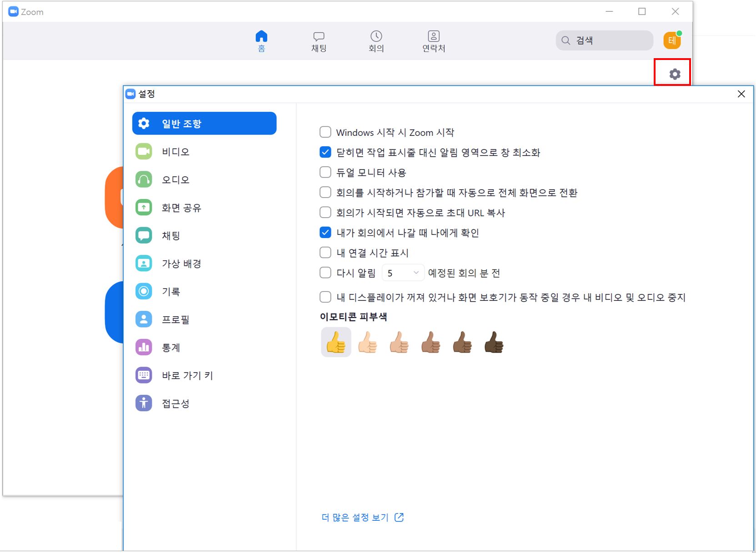The width and height of the screenshot is (756, 553).
Task: Open 프로필 settings label
Action: pos(175,319)
